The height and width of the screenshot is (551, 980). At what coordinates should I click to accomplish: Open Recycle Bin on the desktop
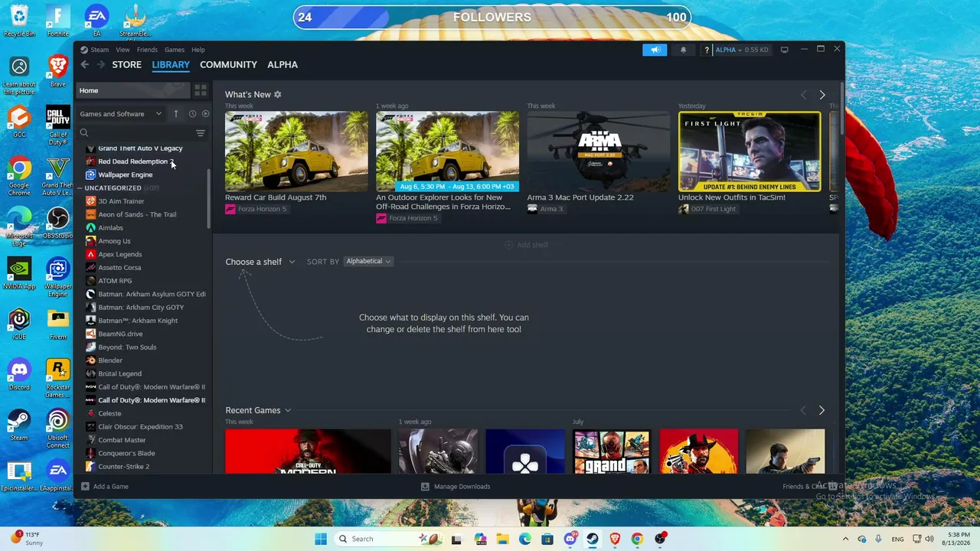(19, 20)
